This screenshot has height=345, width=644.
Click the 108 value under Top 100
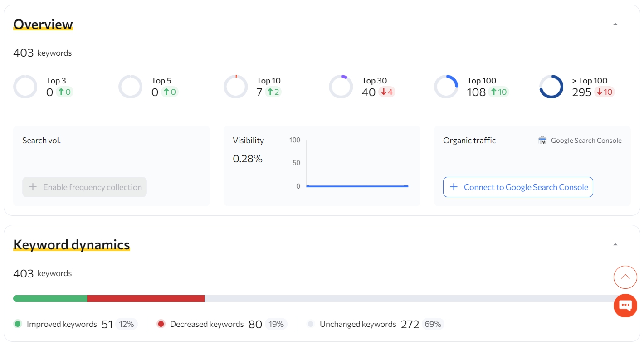(x=476, y=92)
